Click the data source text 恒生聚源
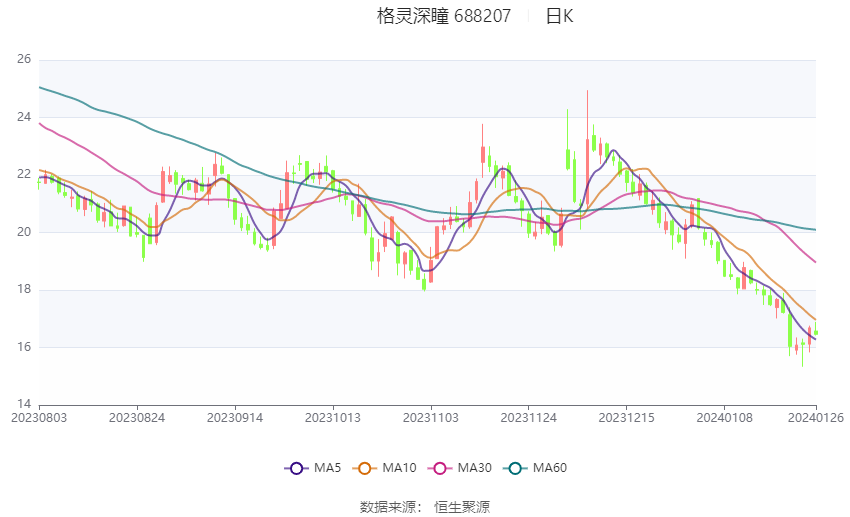850x517 pixels. [x=462, y=507]
